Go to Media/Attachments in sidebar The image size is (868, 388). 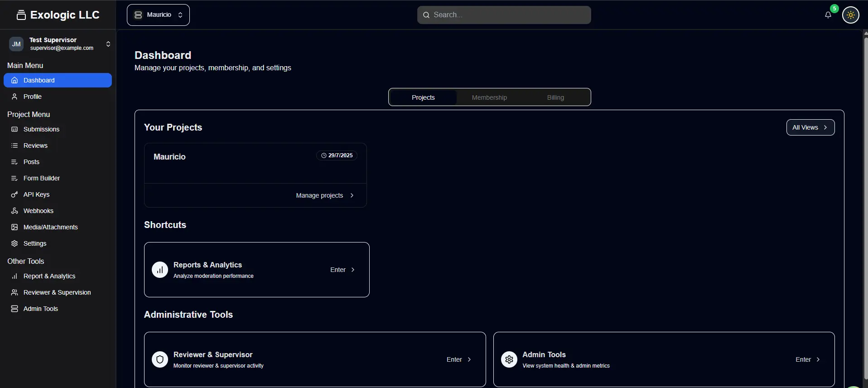50,227
